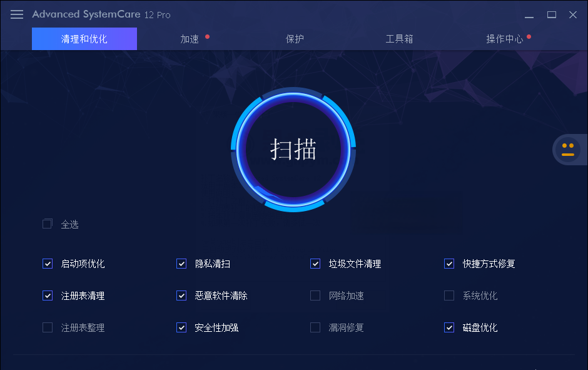Open the 保护 tab
The width and height of the screenshot is (588, 370).
[295, 39]
